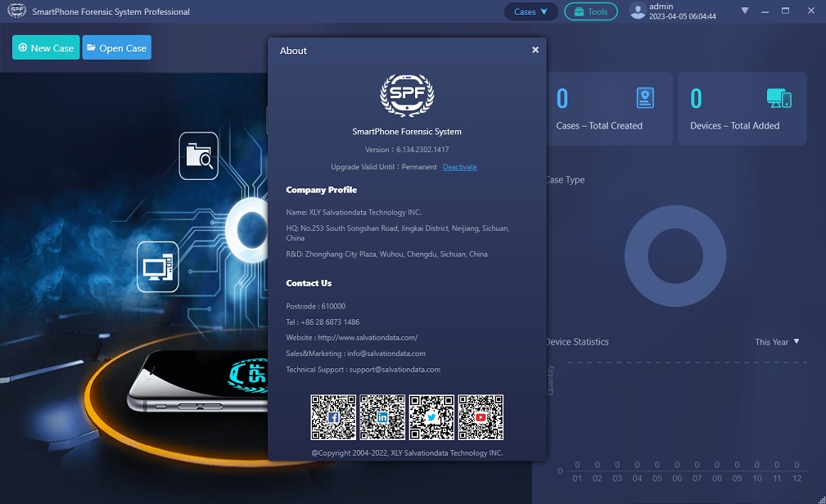
Task: Open the Cases dropdown
Action: [530, 11]
